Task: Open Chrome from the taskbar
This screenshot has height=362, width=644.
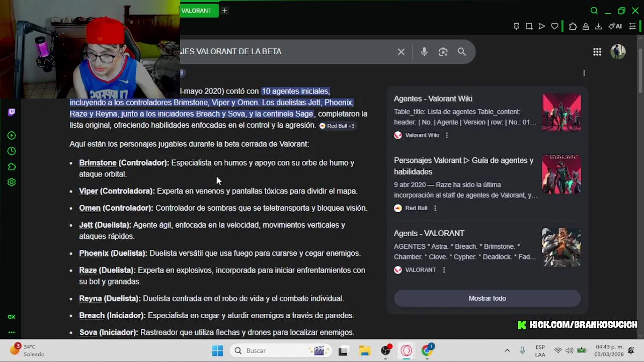Action: (x=427, y=350)
